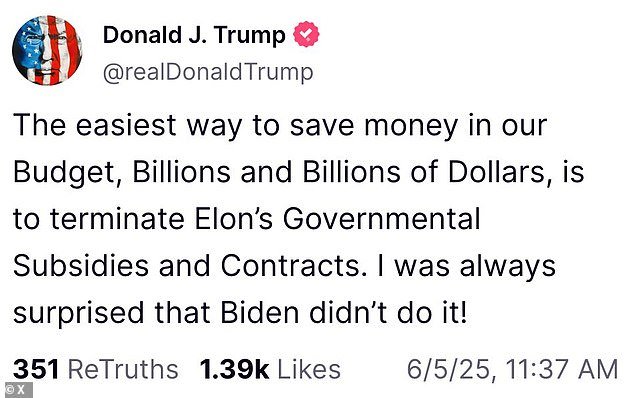The image size is (634, 398).
Task: Click the opening words "The easiest way"
Action: point(127,127)
